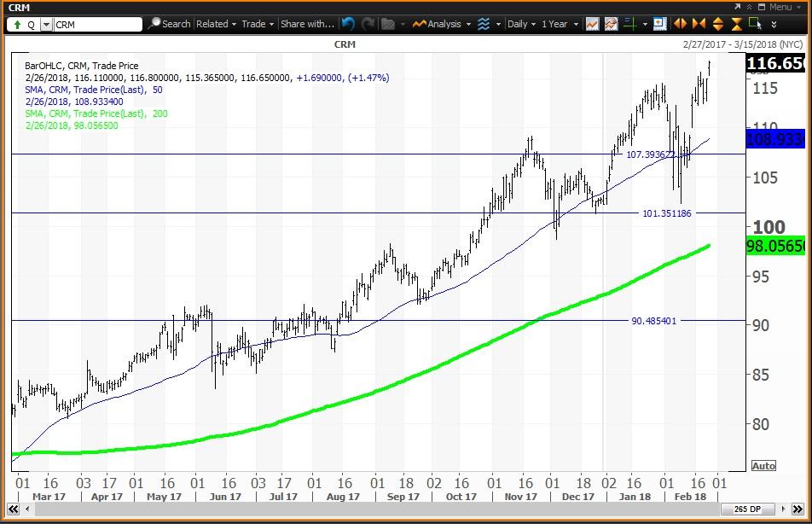Click the pop-out arrow in title bar
This screenshot has width=812, height=524.
pyautogui.click(x=738, y=7)
